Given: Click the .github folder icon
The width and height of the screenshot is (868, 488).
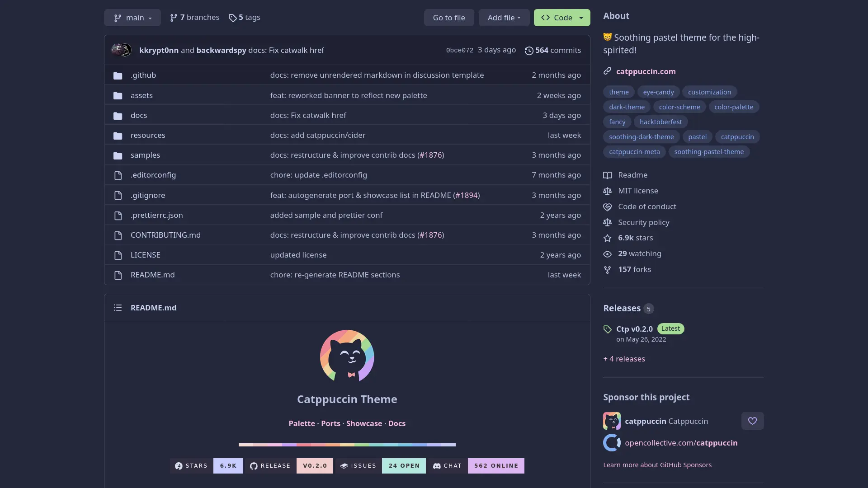Looking at the screenshot, I should pos(118,75).
